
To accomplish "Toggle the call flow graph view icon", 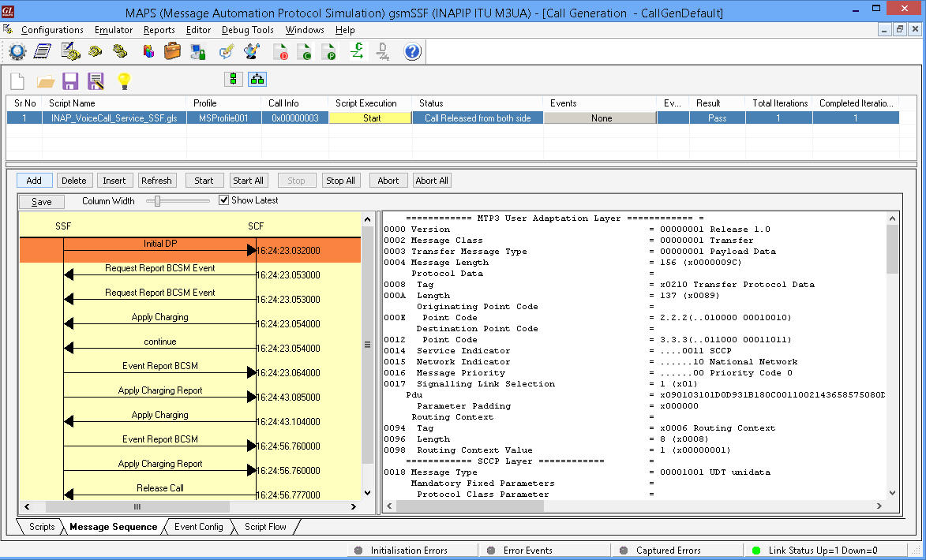I will [257, 79].
